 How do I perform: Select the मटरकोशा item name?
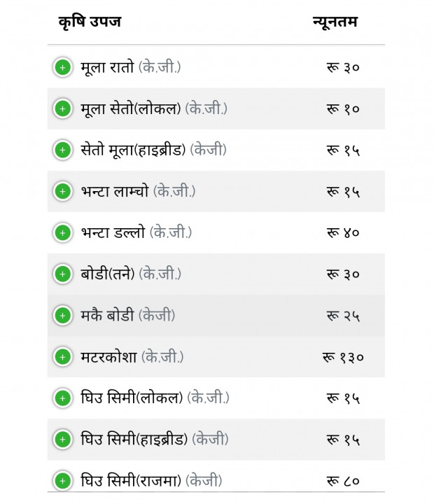point(108,357)
